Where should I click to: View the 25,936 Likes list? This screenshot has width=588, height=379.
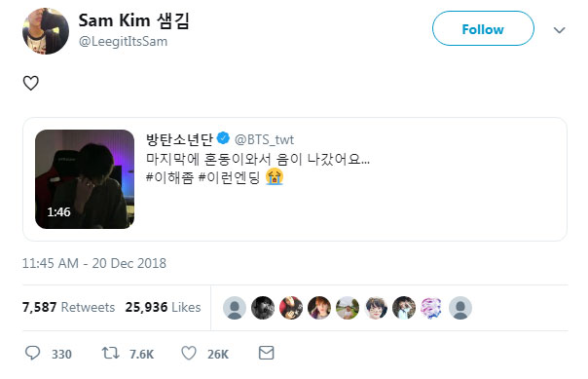(164, 307)
